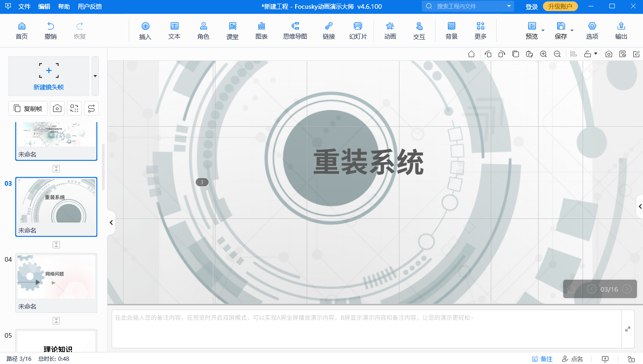643x364 pixels.
Task: Click the next frame arrow in the navigator
Action: click(x=627, y=289)
